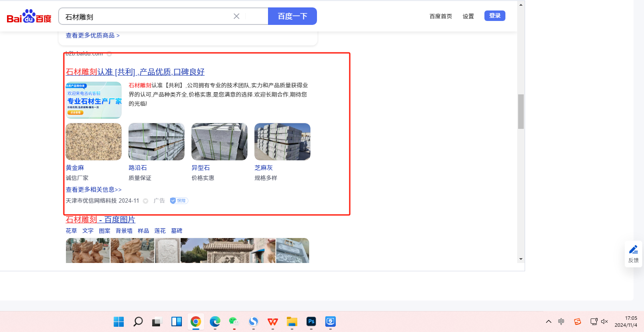Viewport: 644px width, 332px height.
Task: Clear the search box with the X icon
Action: pos(237,16)
